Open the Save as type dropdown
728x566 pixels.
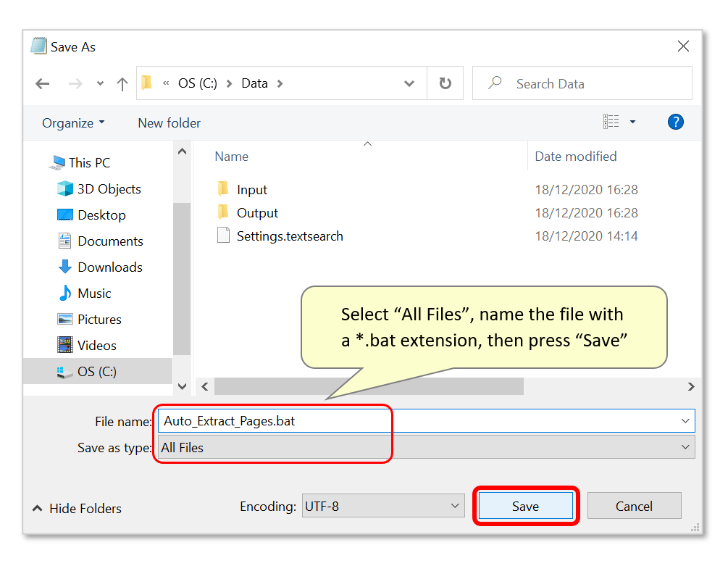426,447
